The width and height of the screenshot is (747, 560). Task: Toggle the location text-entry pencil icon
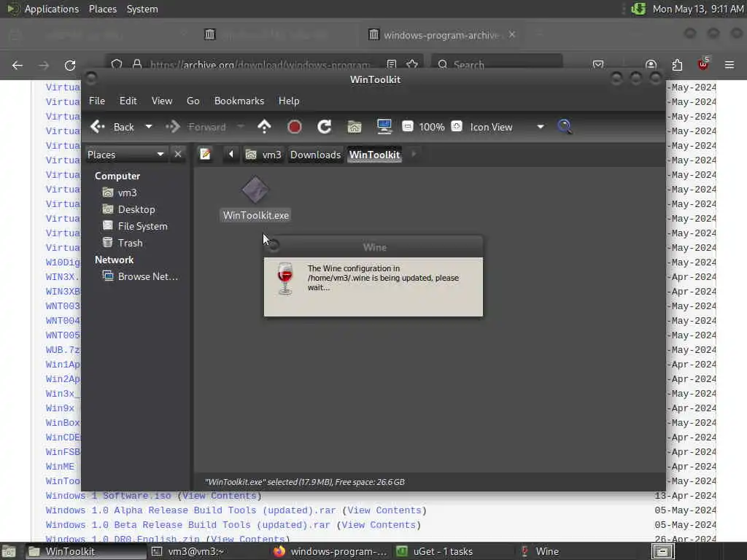(205, 155)
